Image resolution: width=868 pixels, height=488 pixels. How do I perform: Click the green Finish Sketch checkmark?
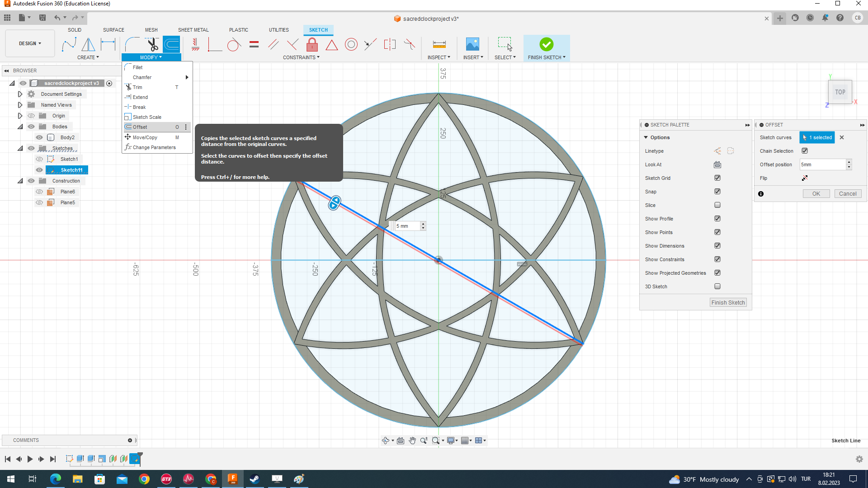pyautogui.click(x=546, y=44)
